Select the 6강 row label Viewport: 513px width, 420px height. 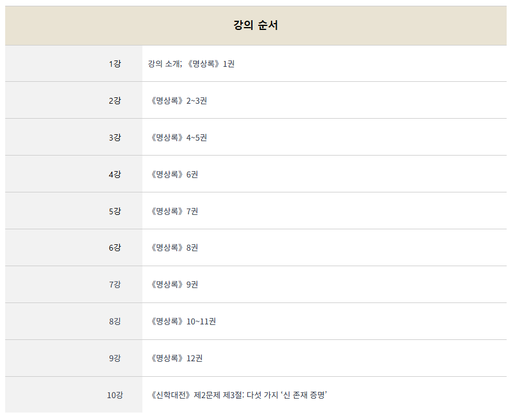115,248
